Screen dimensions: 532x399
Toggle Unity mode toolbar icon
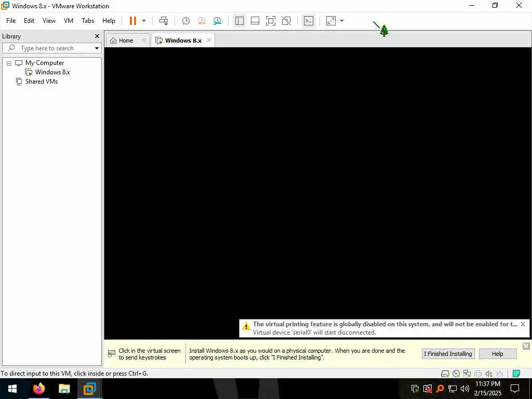(x=286, y=21)
